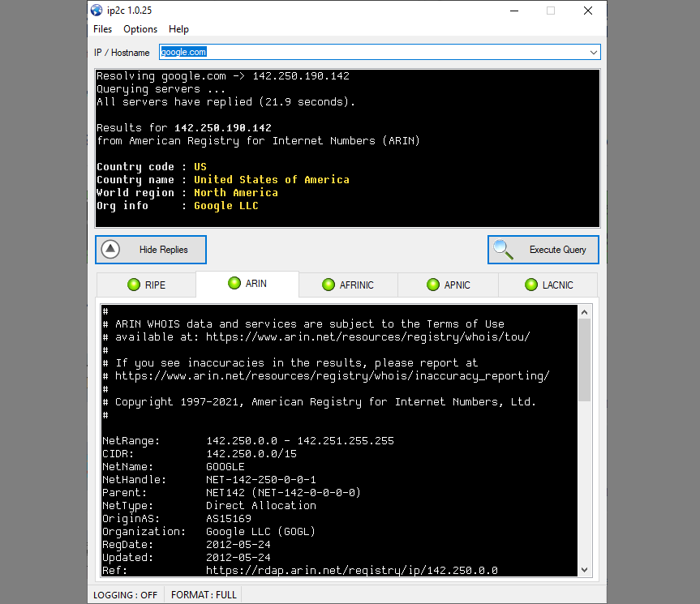Image resolution: width=700 pixels, height=604 pixels.
Task: Click the NetRange value 142.250.0.0 - 142.251.255.255
Action: 300,441
